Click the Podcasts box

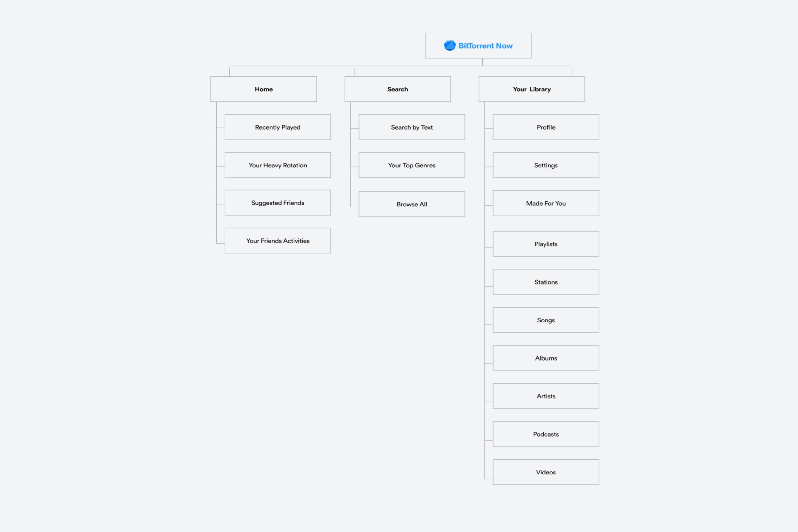[x=546, y=434]
